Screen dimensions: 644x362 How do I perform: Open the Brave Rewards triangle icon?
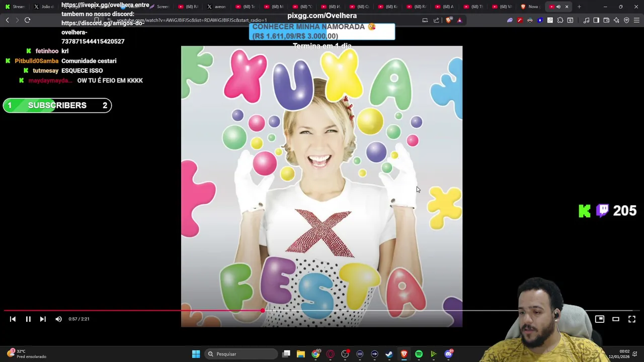click(459, 20)
